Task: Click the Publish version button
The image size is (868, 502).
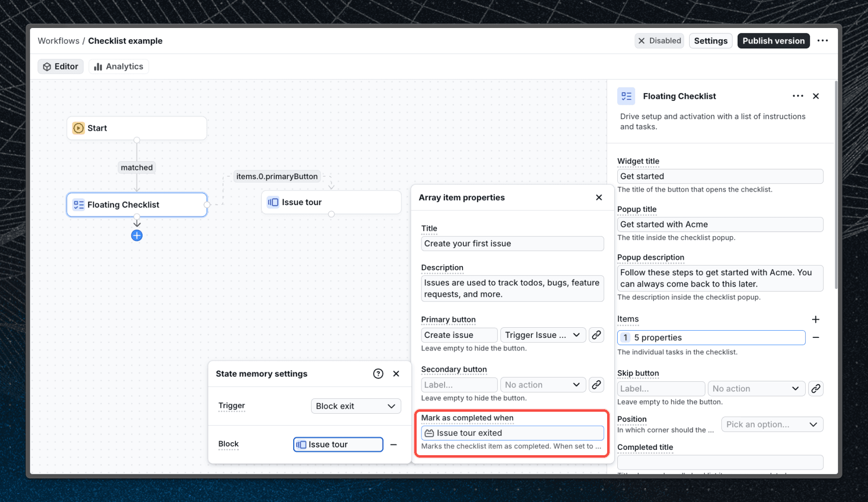Action: 773,41
